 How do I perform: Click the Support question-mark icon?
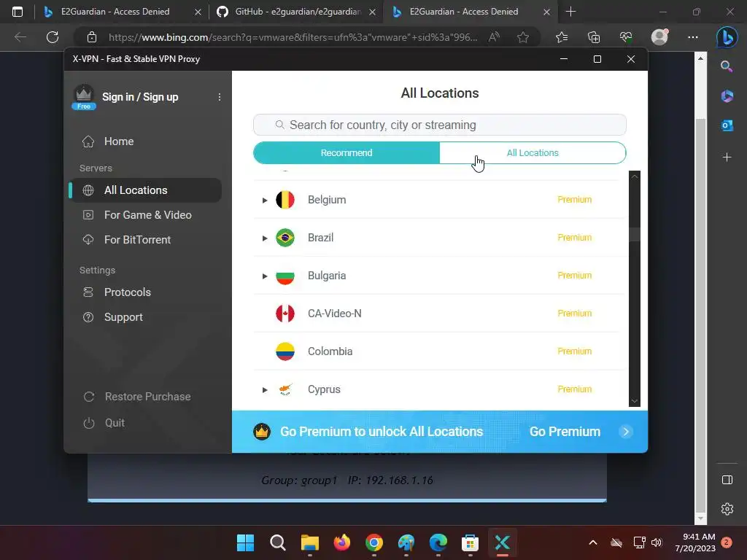coord(88,317)
